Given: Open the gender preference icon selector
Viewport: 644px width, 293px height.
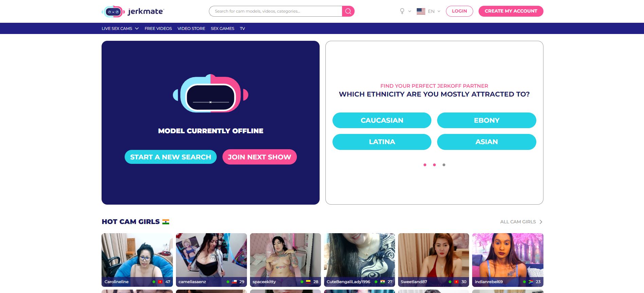Looking at the screenshot, I should point(402,11).
